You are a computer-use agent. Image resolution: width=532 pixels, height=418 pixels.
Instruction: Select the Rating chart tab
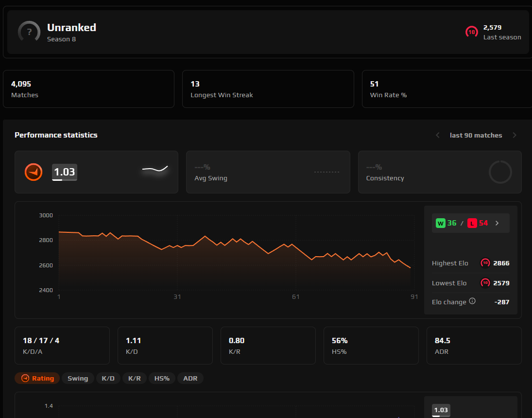[x=37, y=378]
